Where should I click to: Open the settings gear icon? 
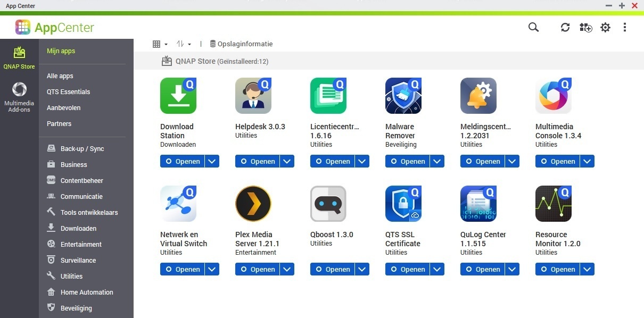point(605,27)
